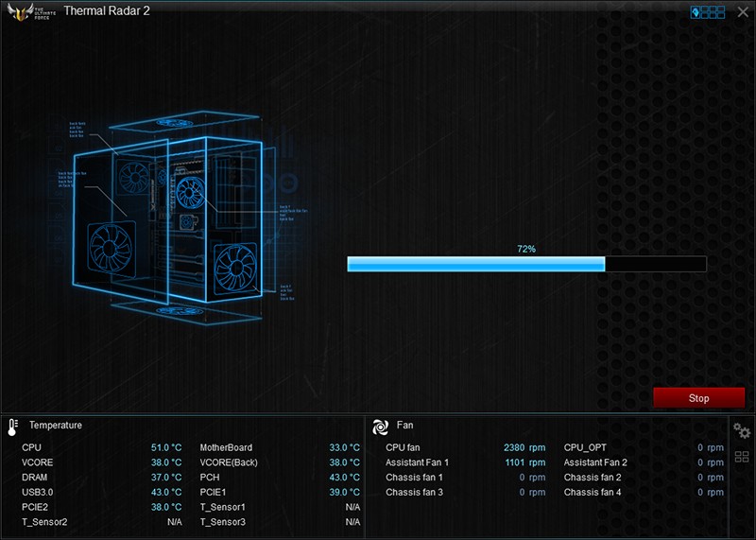
Task: Click the Chassis fan 2 label
Action: point(593,478)
